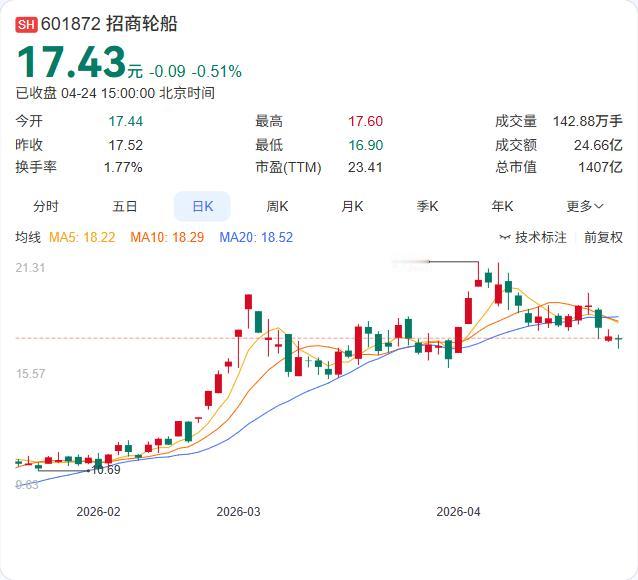Screen dimensions: 638x580
Task: Click the MA20: 18.52 legend
Action: click(x=256, y=237)
